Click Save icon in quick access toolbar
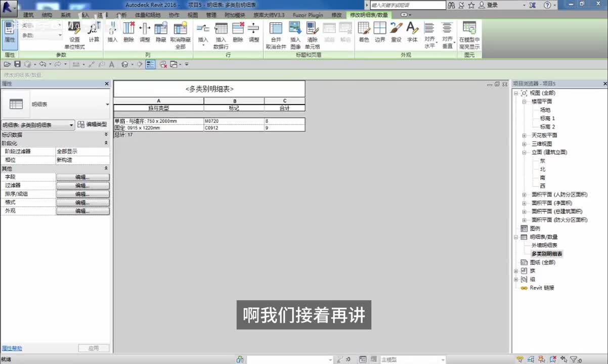Image resolution: width=608 pixels, height=364 pixels. pos(17,64)
